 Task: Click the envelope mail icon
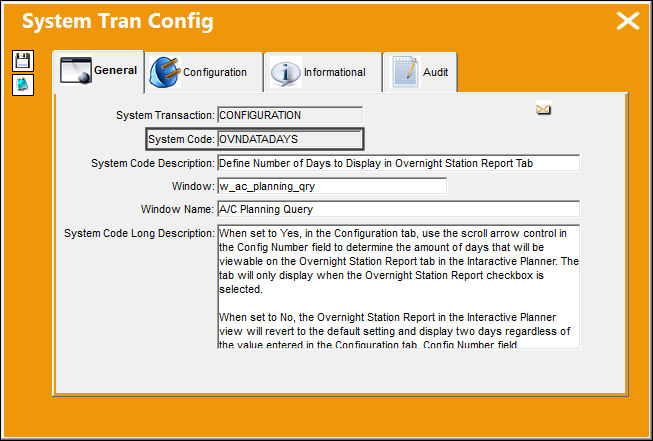[x=543, y=109]
